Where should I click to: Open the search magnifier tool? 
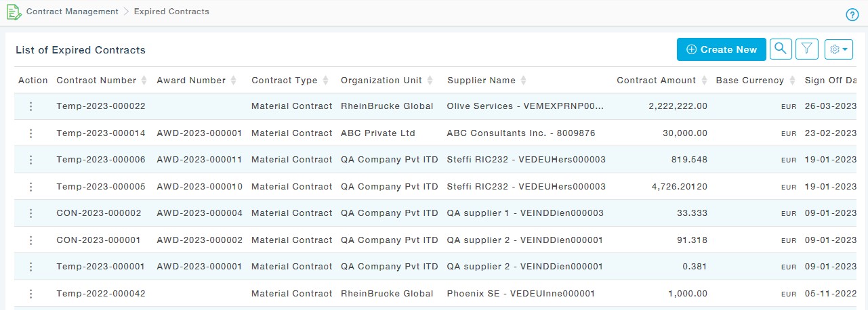click(781, 49)
